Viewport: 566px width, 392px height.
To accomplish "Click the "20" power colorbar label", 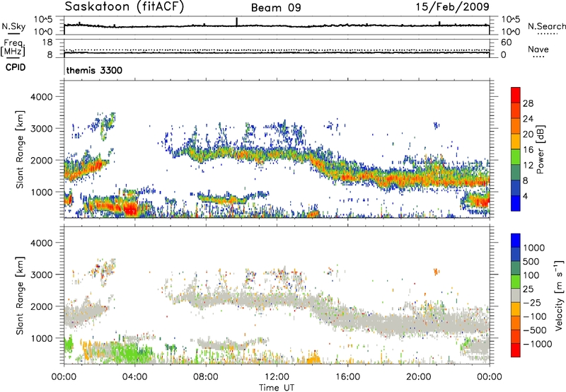I will [528, 134].
